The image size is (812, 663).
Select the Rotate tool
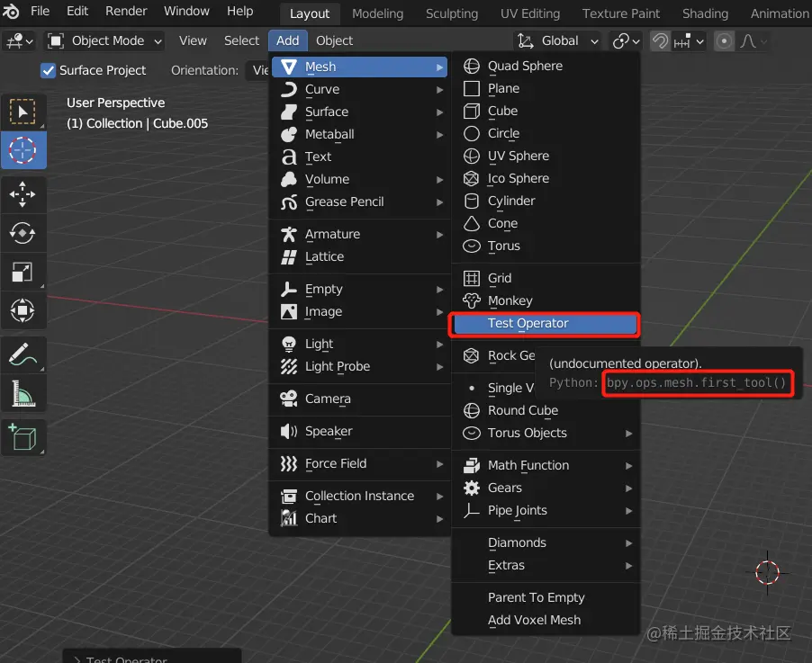(x=23, y=233)
